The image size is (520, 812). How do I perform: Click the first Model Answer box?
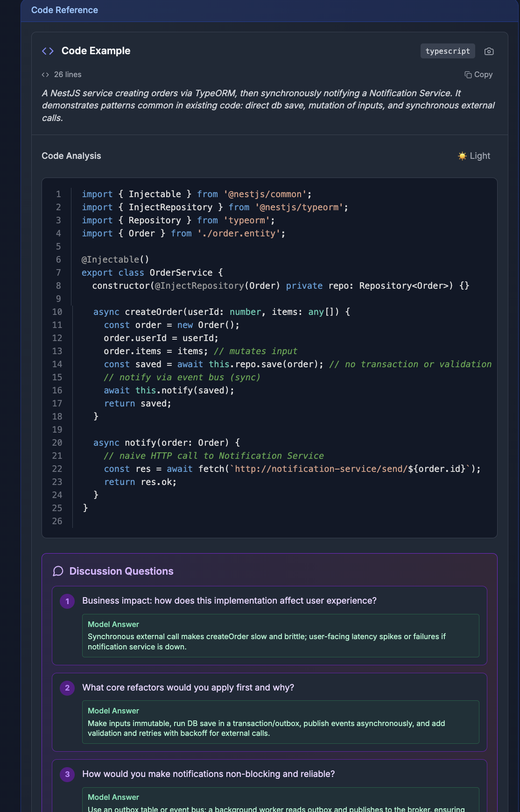280,636
